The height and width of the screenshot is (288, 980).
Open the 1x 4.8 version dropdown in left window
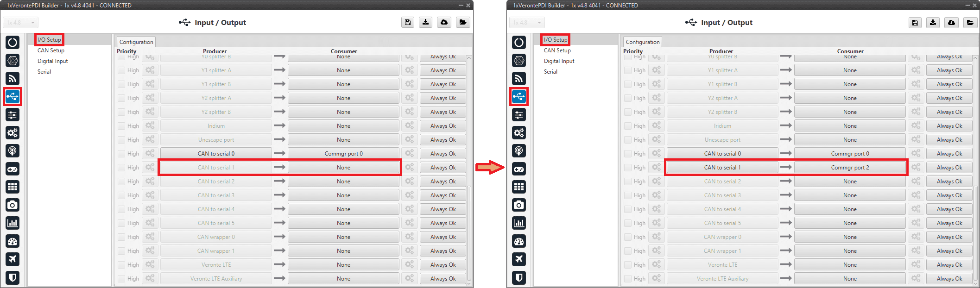pyautogui.click(x=20, y=22)
